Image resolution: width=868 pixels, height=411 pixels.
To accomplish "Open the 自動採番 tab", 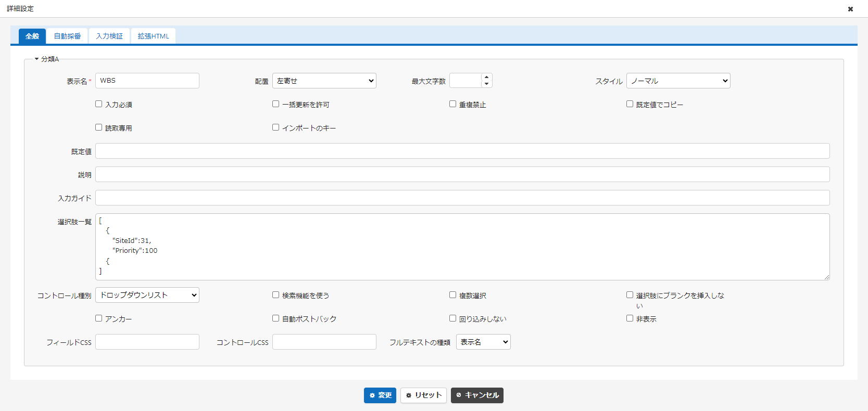I will (67, 36).
